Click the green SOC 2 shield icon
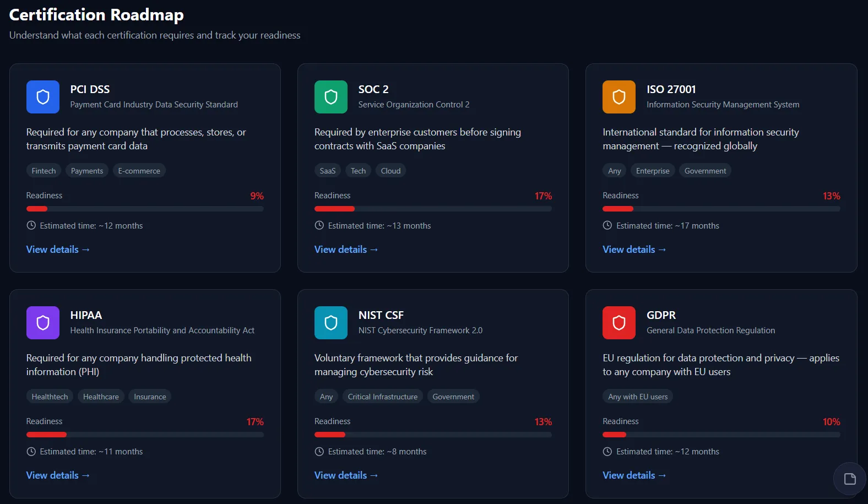This screenshot has width=868, height=504. click(x=331, y=97)
